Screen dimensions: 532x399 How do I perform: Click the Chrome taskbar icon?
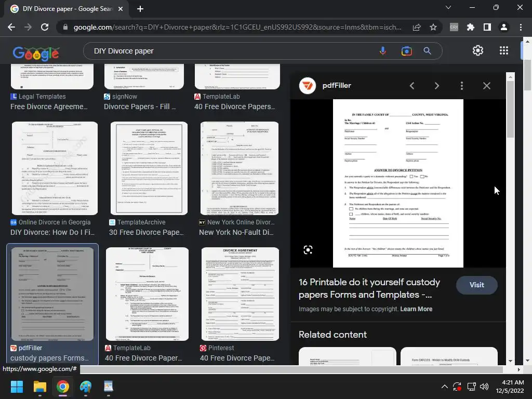[63, 387]
